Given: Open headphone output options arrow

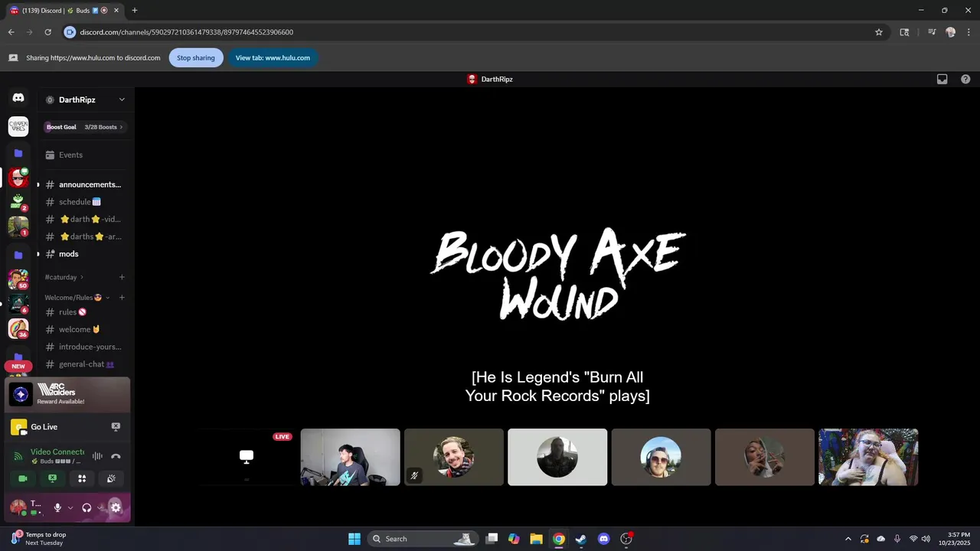Looking at the screenshot, I should point(100,507).
